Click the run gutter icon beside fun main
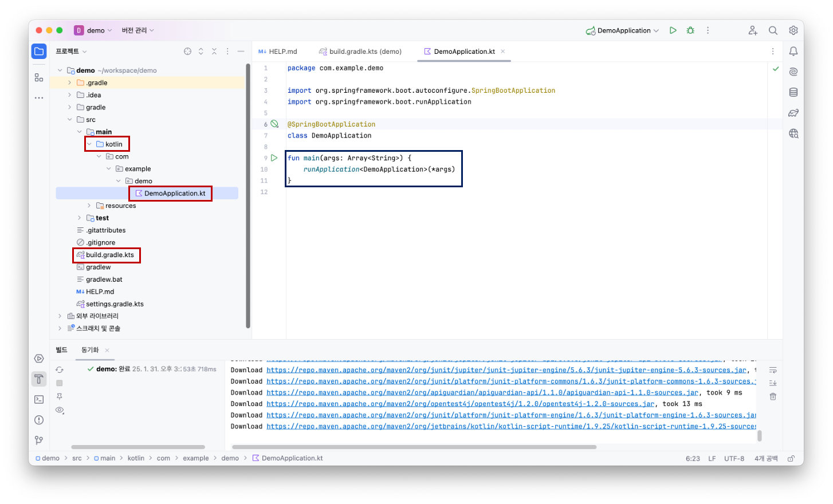 [274, 157]
